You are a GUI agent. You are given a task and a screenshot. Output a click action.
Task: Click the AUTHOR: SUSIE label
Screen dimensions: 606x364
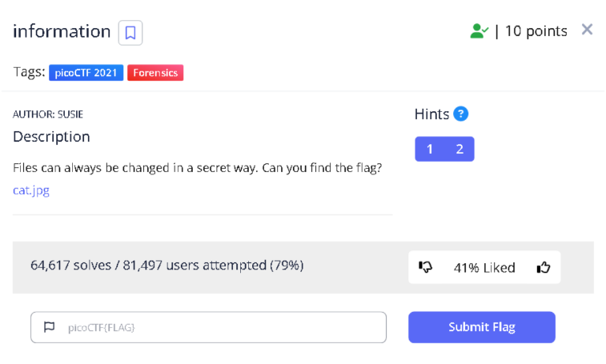click(x=48, y=114)
